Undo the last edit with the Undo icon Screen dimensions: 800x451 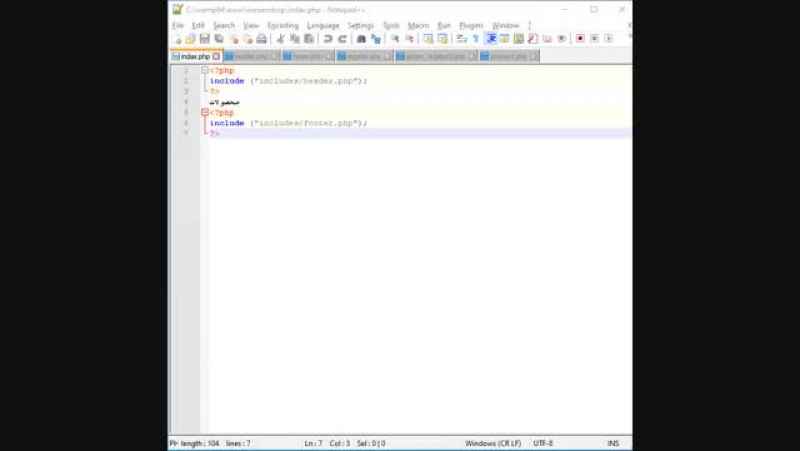(328, 39)
